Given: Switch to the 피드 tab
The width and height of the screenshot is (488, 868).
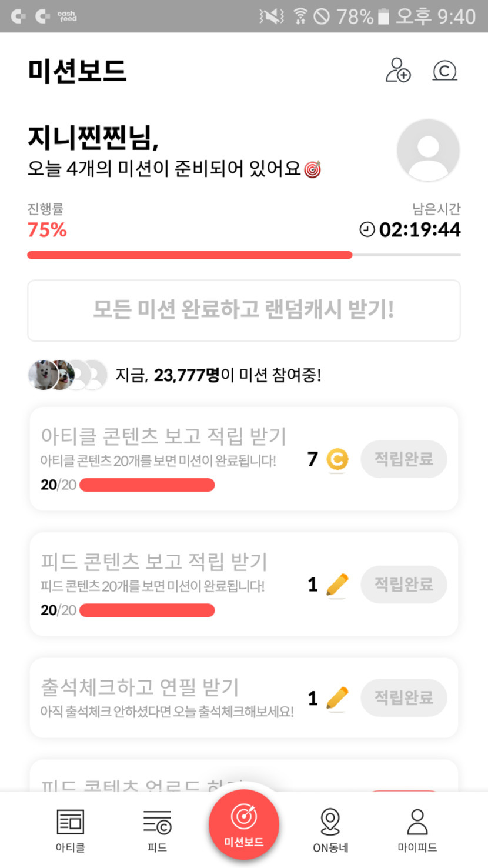Looking at the screenshot, I should (x=157, y=830).
